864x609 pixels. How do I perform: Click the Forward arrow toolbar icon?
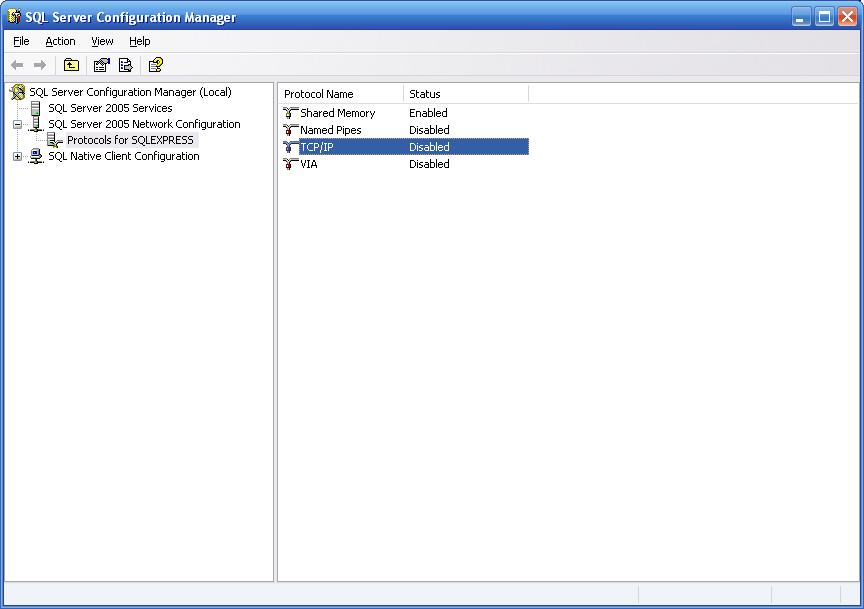(40, 65)
